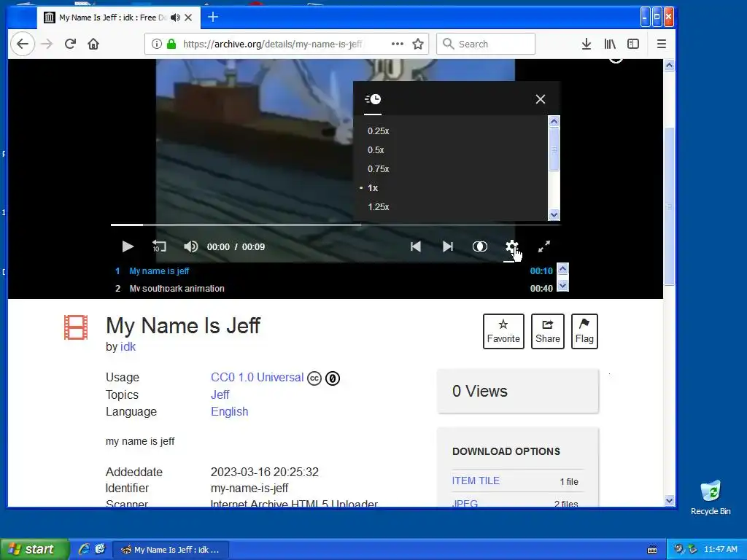Mute the tab using its speaker icon
Image resolution: width=747 pixels, height=560 pixels.
(175, 17)
